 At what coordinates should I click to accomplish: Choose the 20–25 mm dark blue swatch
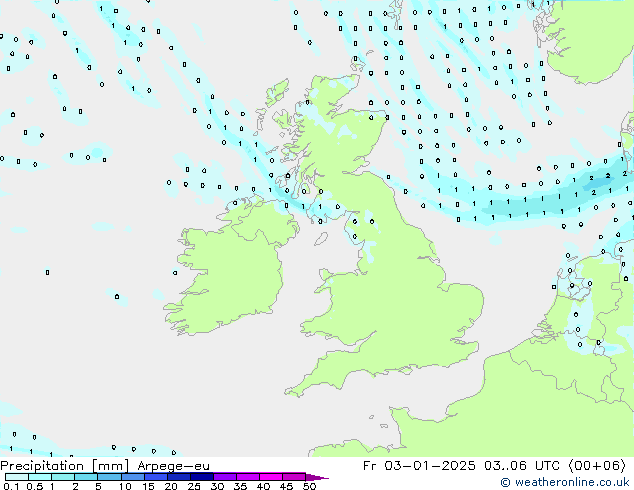(x=178, y=477)
